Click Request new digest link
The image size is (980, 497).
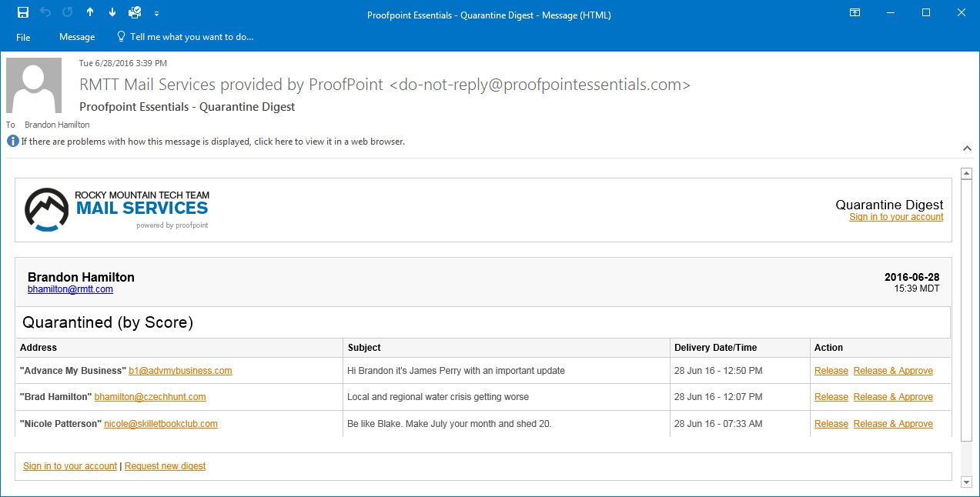click(x=165, y=466)
